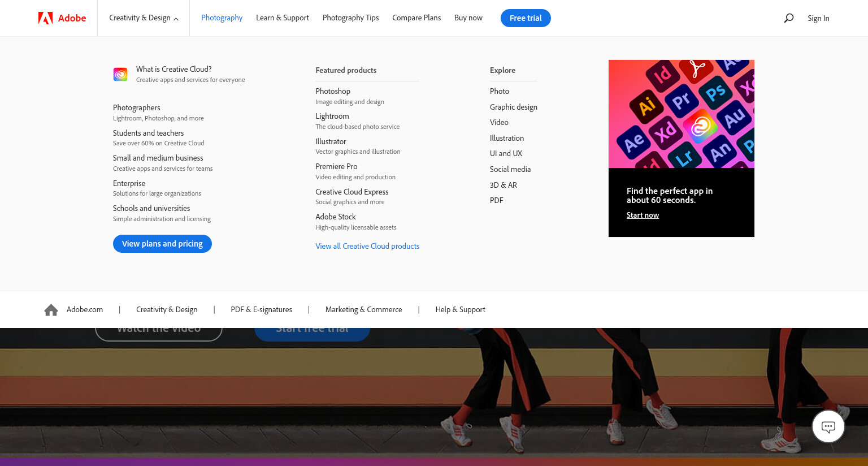
Task: Open PDF under Explore
Action: pyautogui.click(x=497, y=200)
